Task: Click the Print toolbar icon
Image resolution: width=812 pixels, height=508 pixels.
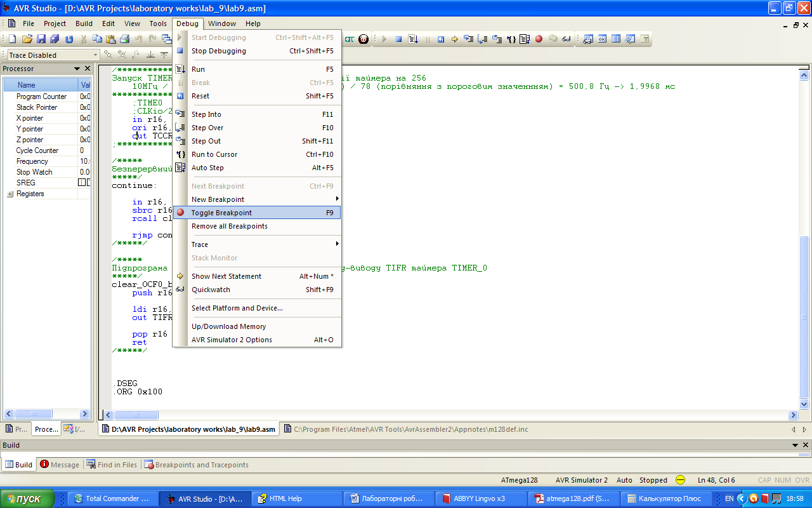Action: (125, 39)
